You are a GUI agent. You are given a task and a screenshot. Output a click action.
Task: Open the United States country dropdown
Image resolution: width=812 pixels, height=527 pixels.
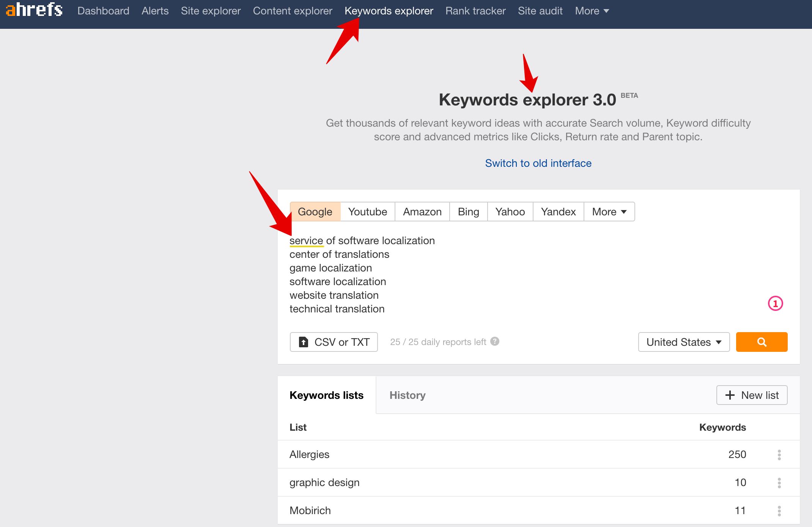pyautogui.click(x=684, y=342)
